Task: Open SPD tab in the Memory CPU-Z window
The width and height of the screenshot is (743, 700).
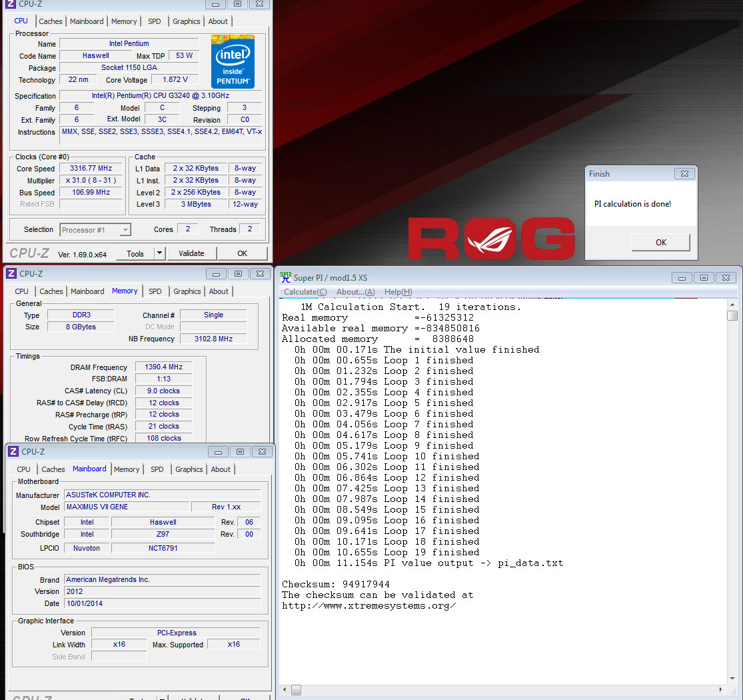Action: (x=155, y=291)
